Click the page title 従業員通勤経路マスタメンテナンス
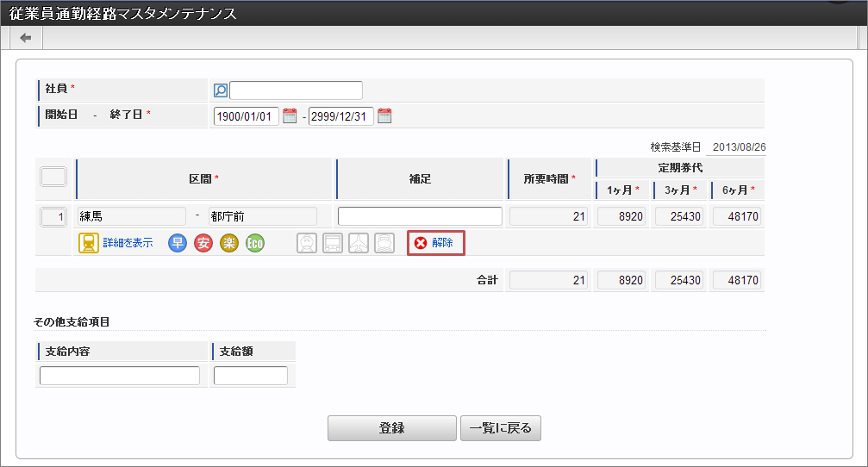This screenshot has width=868, height=467. click(x=123, y=13)
